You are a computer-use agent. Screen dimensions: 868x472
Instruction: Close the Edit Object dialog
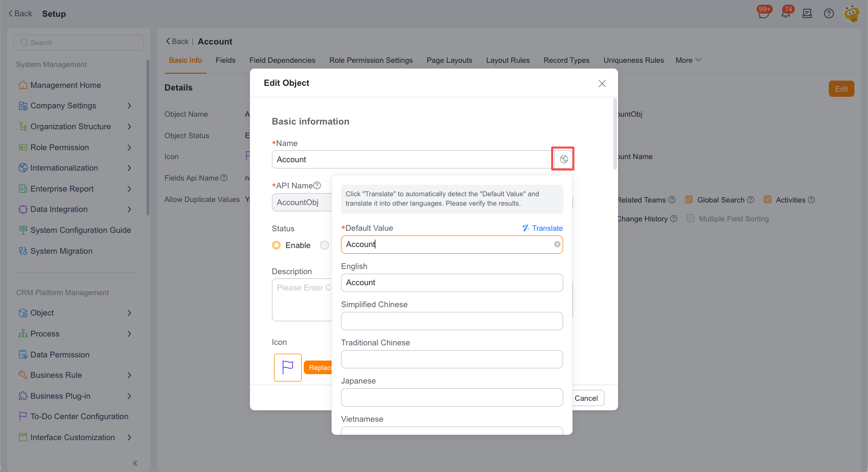602,84
